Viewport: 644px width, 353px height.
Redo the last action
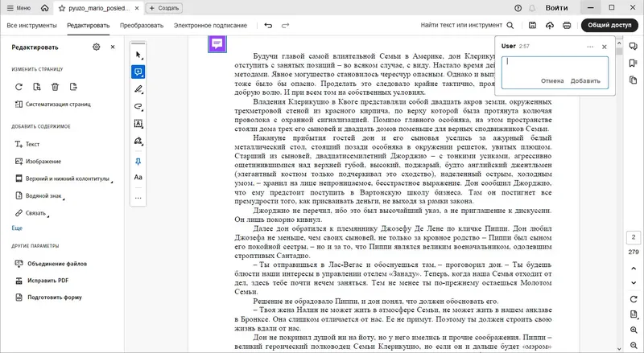click(x=285, y=26)
